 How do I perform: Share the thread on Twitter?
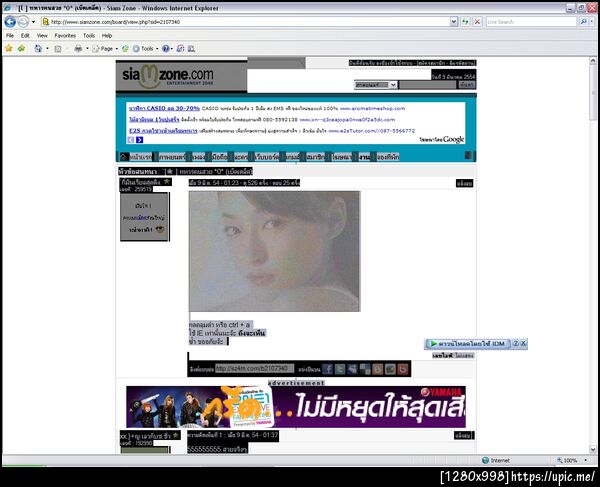pyautogui.click(x=340, y=369)
